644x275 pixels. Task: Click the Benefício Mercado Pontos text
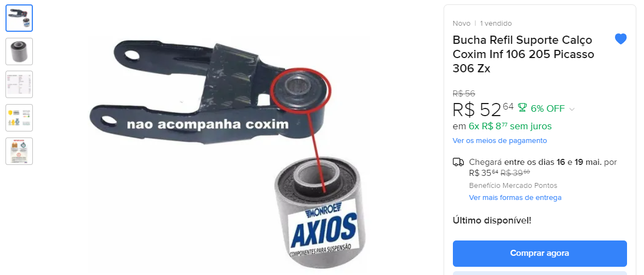[513, 185]
